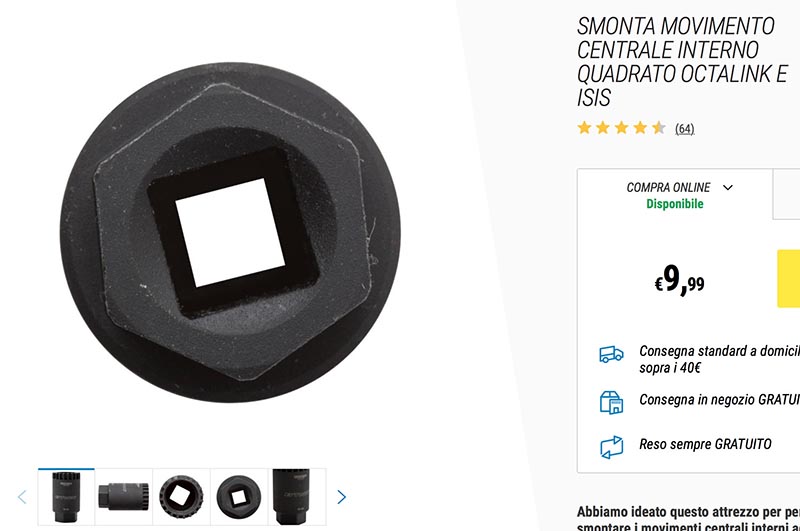This screenshot has height=531, width=800.
Task: Expand the Compra Online dropdown chevron
Action: coord(728,188)
